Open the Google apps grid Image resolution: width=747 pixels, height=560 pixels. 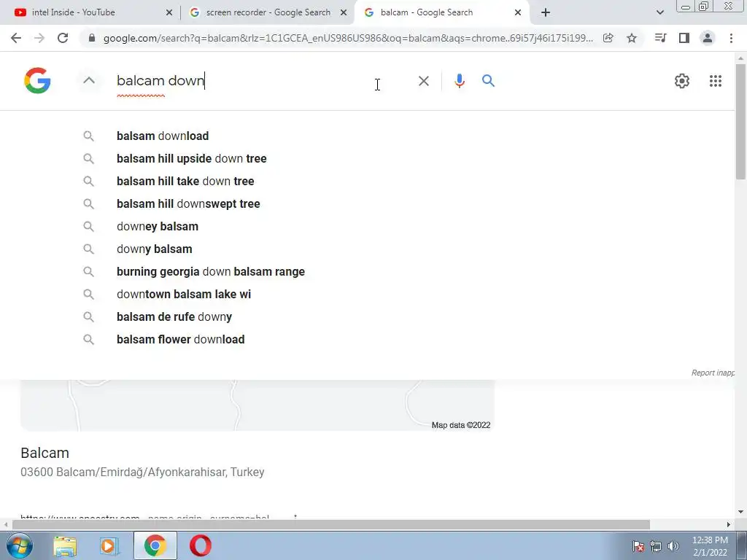pos(716,81)
